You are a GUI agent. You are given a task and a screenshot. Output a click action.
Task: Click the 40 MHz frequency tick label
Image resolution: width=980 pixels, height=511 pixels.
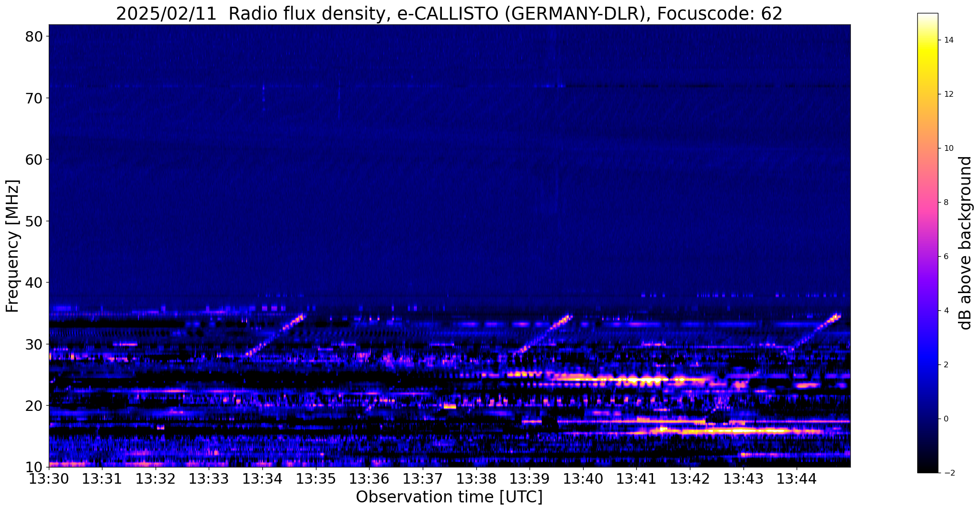(34, 283)
